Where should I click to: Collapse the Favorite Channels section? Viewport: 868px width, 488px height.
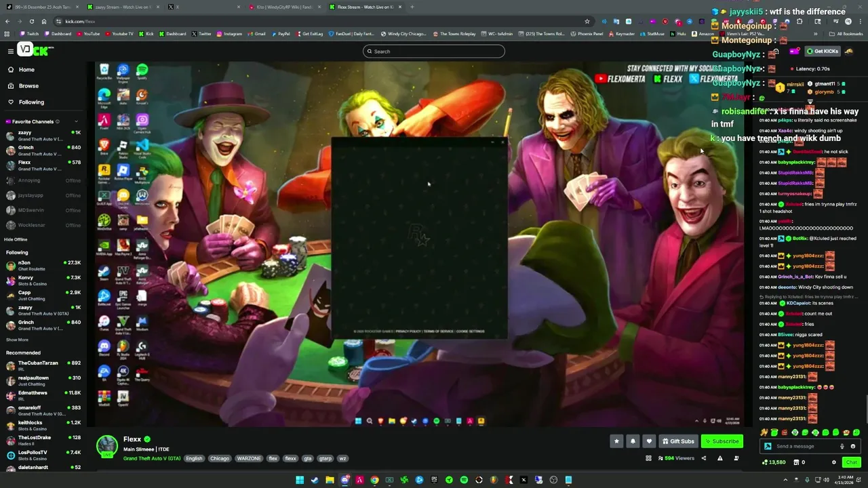coord(77,122)
